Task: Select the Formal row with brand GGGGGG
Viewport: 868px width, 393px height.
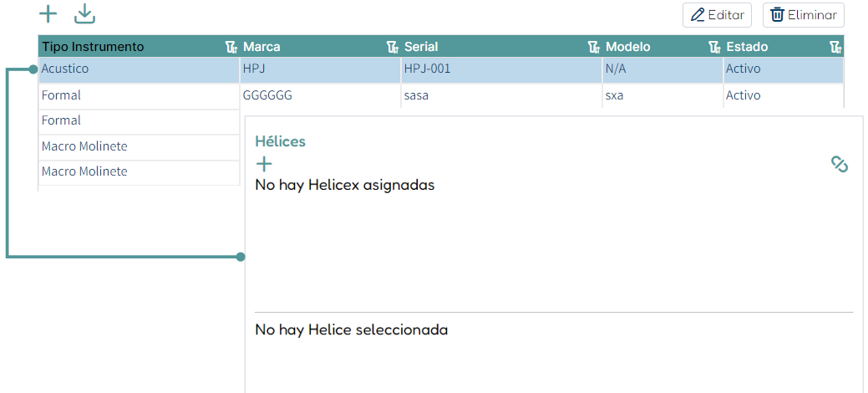Action: coord(441,95)
